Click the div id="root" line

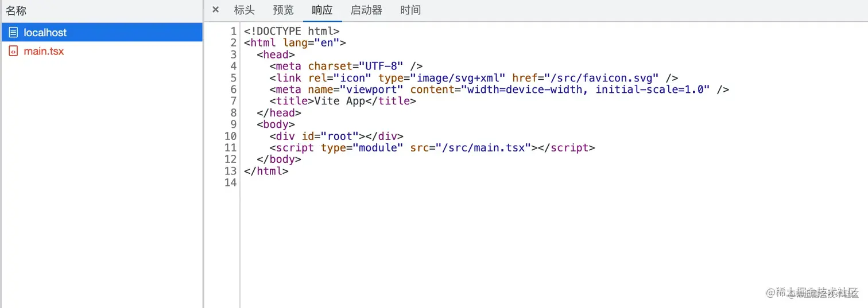tap(336, 136)
